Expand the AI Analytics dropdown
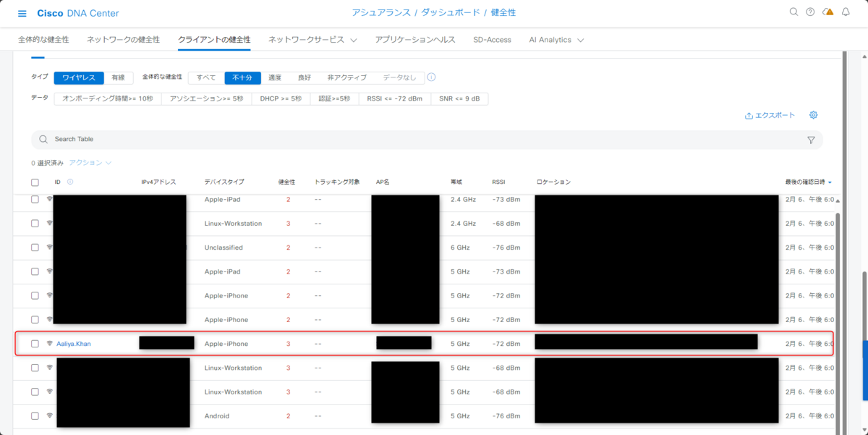 (x=556, y=40)
